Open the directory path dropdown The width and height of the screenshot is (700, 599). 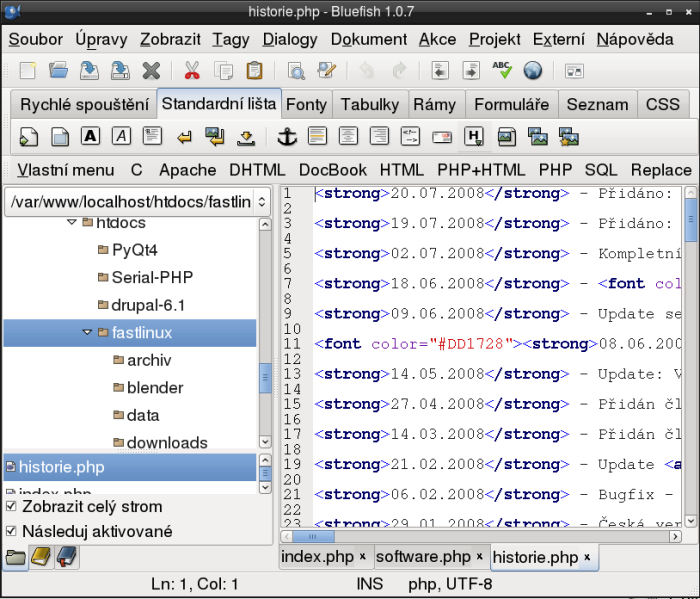coord(261,202)
